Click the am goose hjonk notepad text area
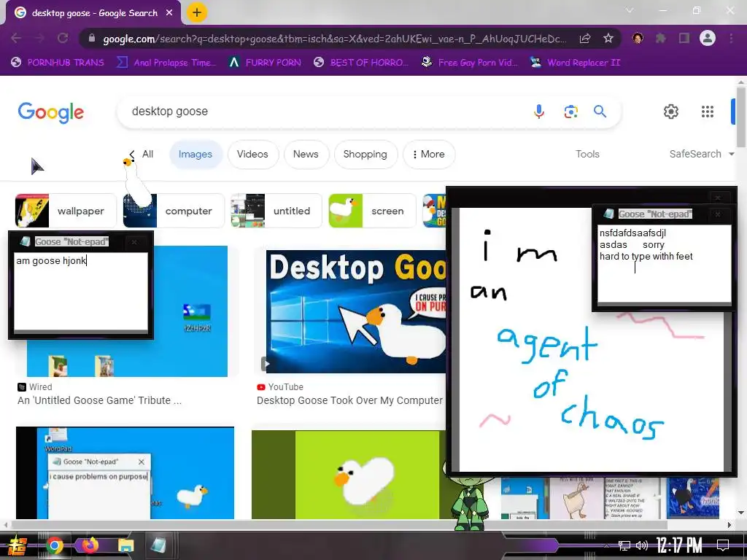 pos(80,291)
